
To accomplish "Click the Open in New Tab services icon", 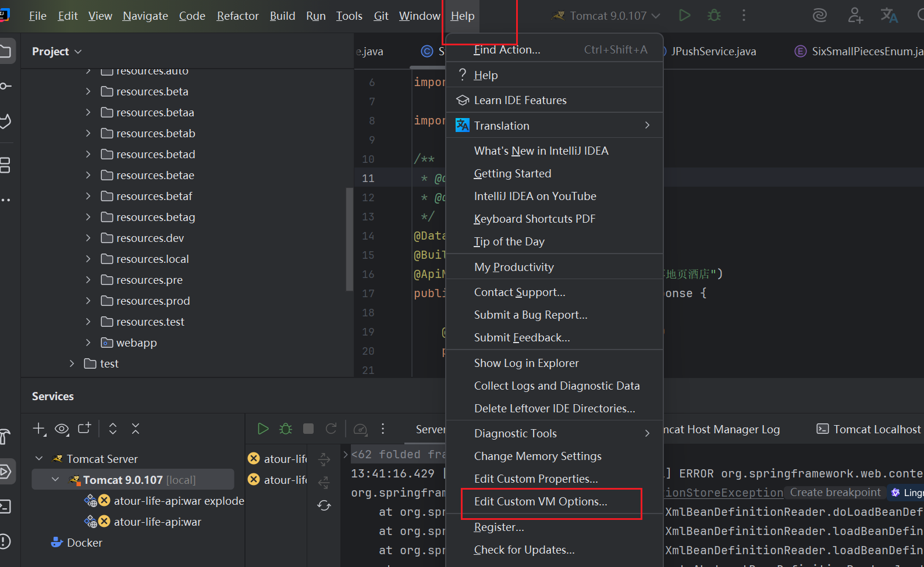I will click(84, 428).
